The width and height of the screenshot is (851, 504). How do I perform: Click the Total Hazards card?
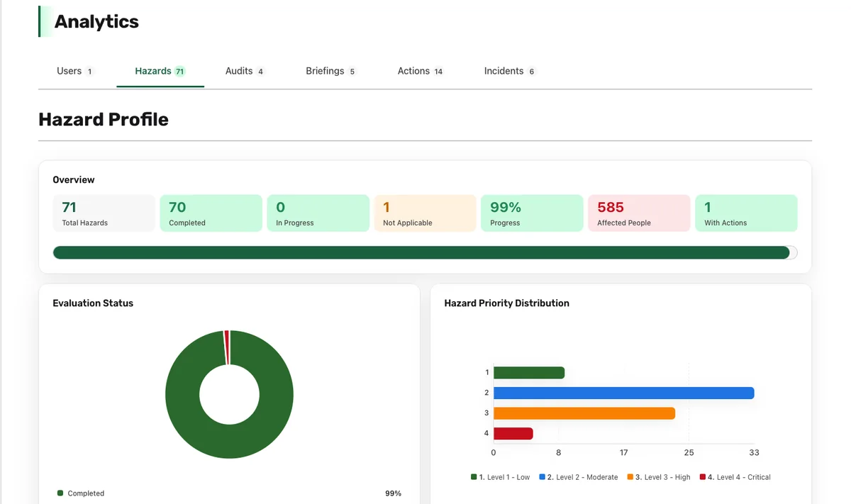104,213
